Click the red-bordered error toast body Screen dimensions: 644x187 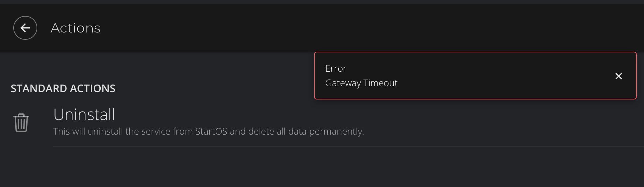tap(475, 76)
